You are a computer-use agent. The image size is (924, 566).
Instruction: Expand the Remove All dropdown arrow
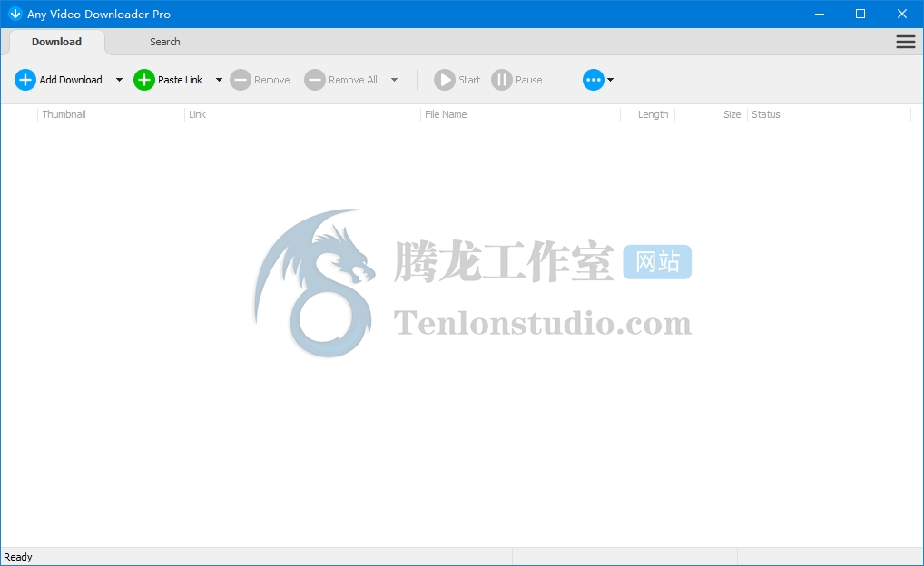point(394,80)
